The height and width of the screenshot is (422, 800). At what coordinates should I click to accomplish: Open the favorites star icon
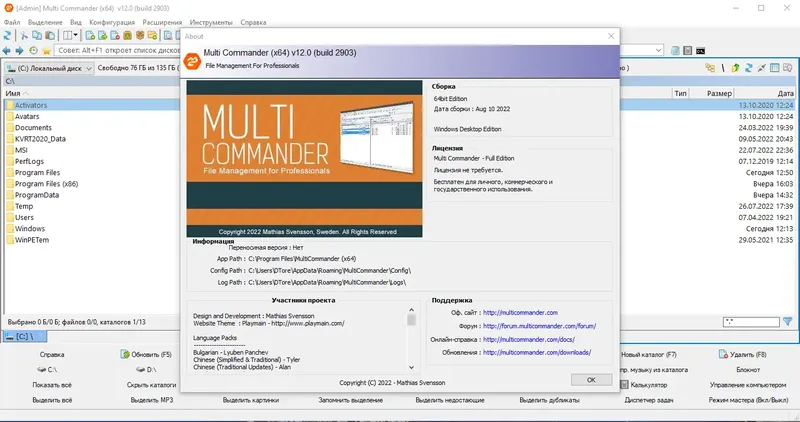(x=46, y=51)
